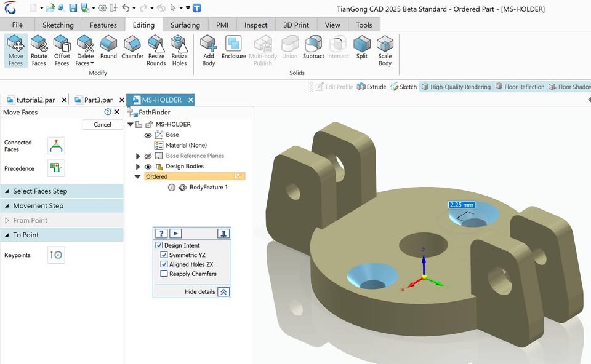This screenshot has width=591, height=364.
Task: Collapse the MS-HOLDER tree root
Action: coord(131,124)
